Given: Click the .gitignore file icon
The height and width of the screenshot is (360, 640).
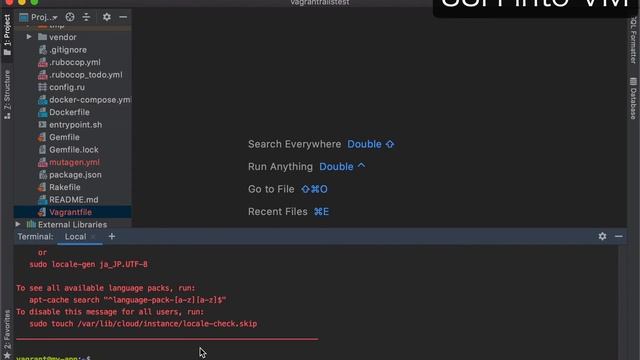Looking at the screenshot, I should pos(42,50).
